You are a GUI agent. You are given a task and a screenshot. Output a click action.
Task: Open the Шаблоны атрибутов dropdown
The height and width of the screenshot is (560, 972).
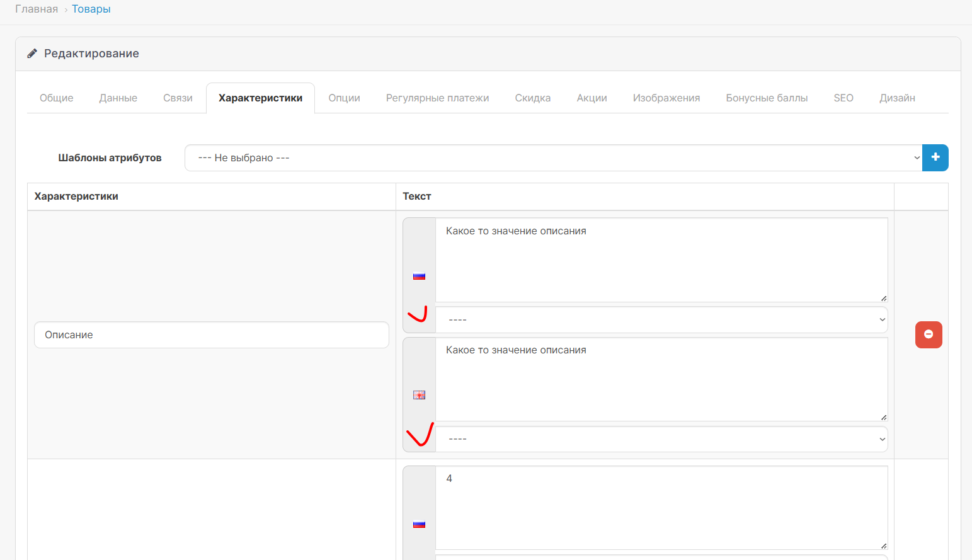pyautogui.click(x=552, y=157)
